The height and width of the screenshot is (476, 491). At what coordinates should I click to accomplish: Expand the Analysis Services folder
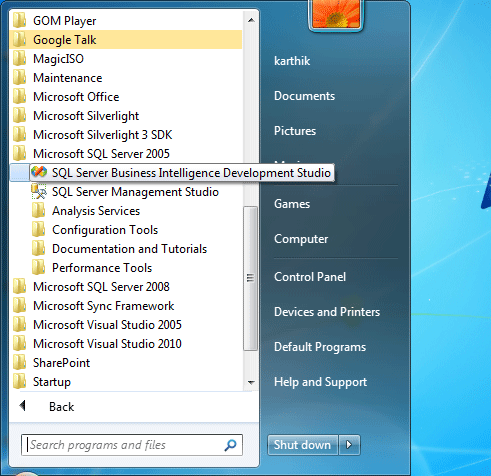coord(96,211)
